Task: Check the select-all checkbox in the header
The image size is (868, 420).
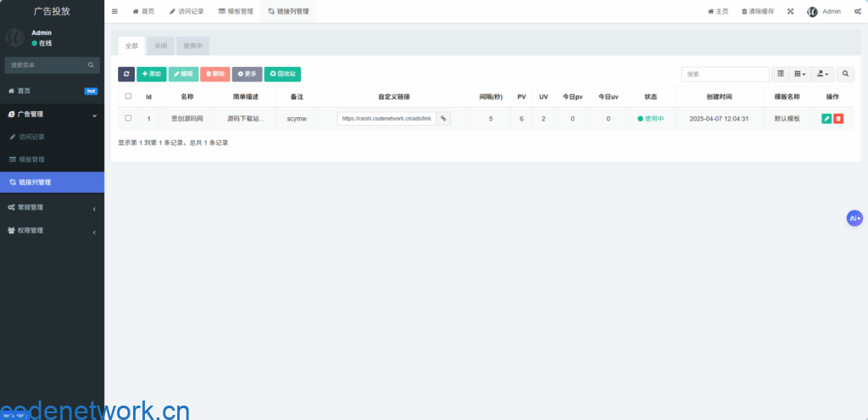Action: [128, 97]
